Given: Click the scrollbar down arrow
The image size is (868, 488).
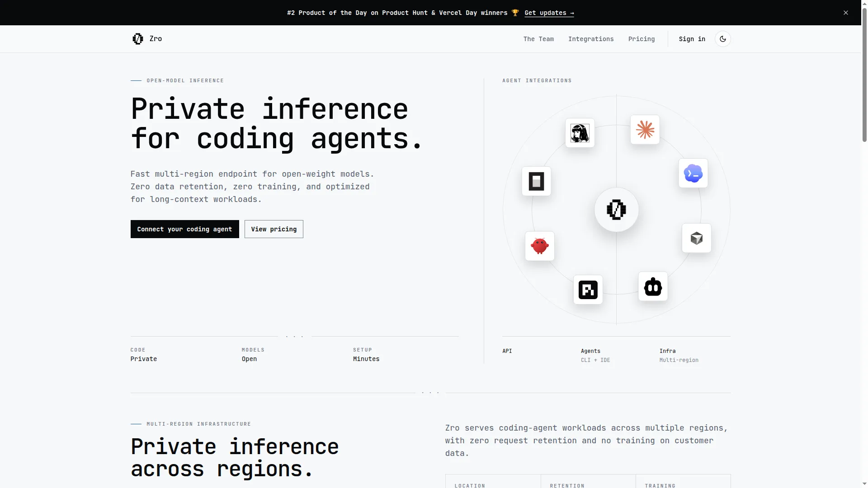Looking at the screenshot, I should [864, 484].
